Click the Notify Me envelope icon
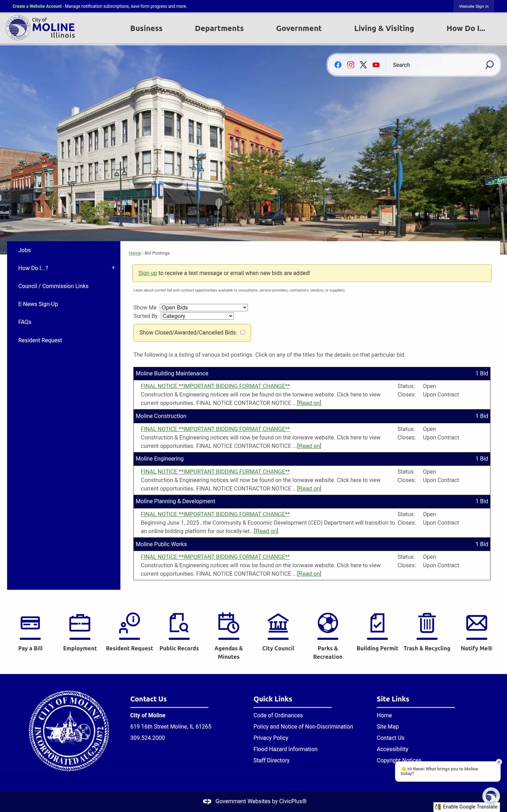The image size is (507, 812). [477, 623]
